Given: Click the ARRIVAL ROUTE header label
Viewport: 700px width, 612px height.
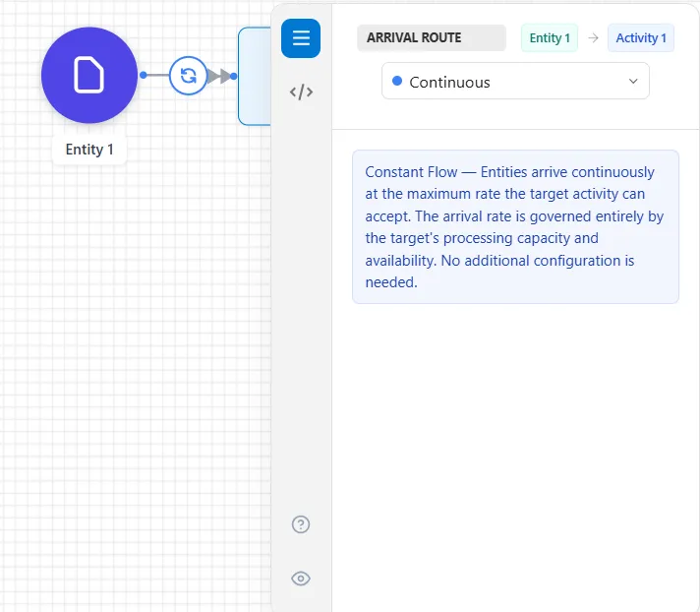Looking at the screenshot, I should 432,38.
